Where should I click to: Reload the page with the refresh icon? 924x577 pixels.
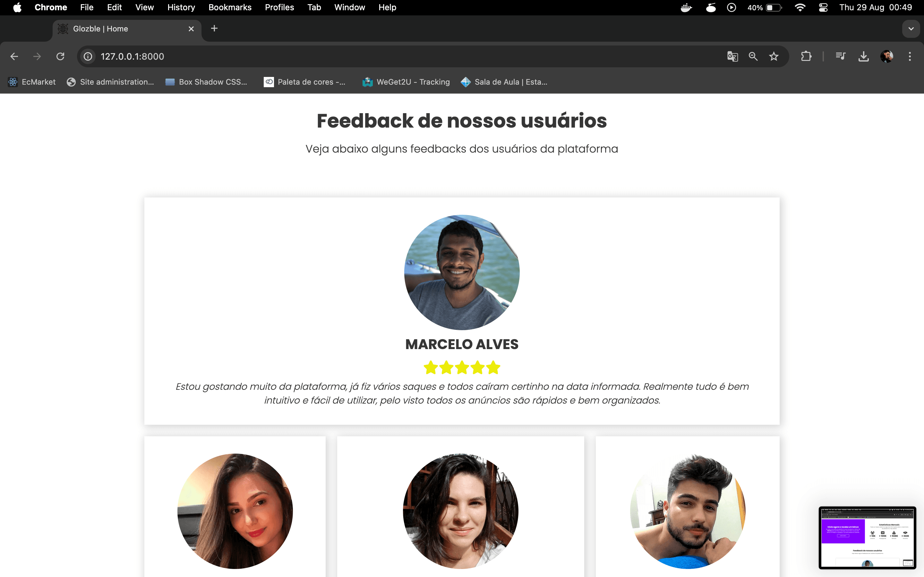coord(60,56)
